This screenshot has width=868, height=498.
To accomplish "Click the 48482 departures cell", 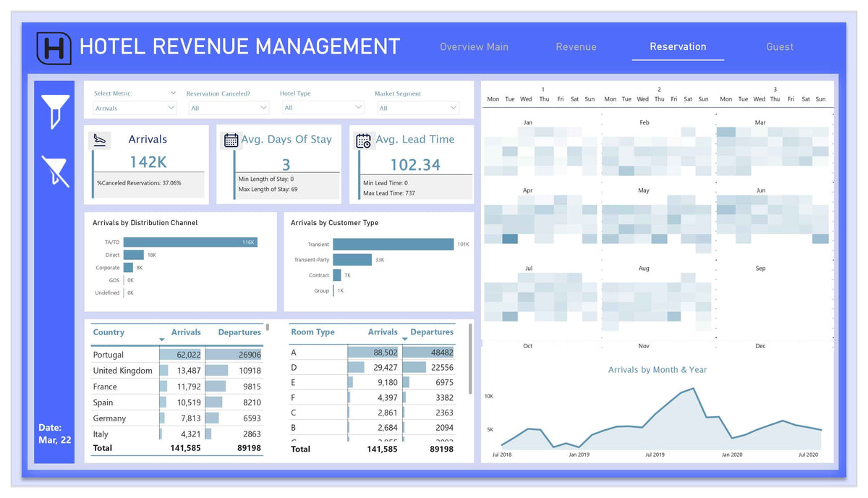I will 442,353.
